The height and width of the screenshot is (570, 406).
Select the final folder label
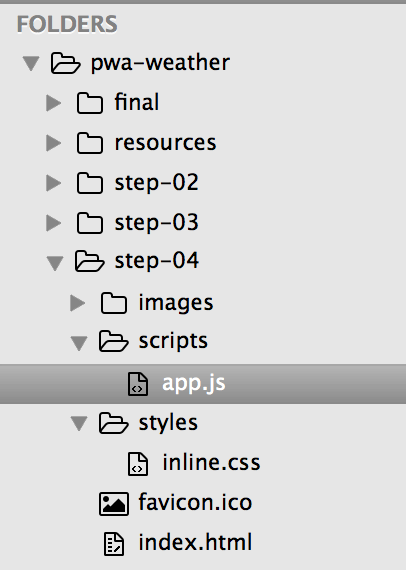pos(137,102)
